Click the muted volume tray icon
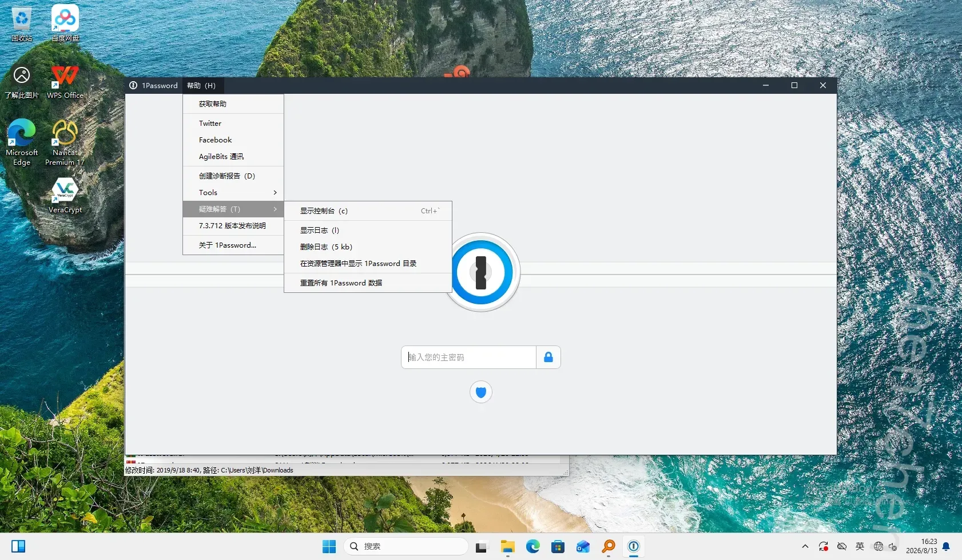 tap(893, 546)
